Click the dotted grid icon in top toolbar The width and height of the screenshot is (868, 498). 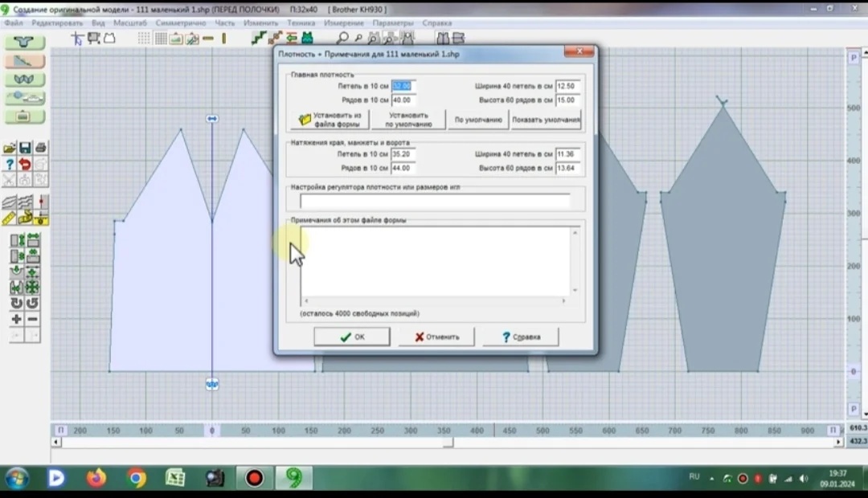144,39
